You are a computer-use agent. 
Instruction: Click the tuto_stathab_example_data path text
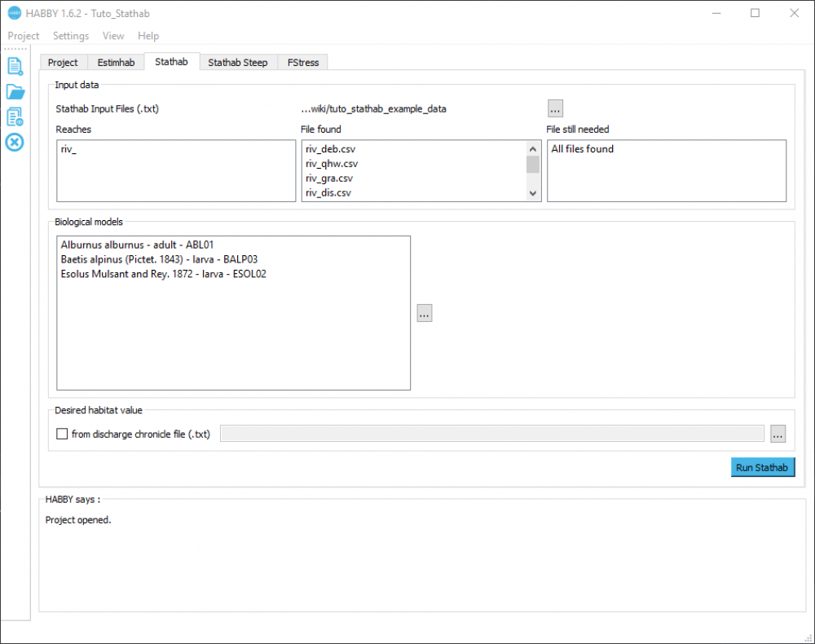374,108
